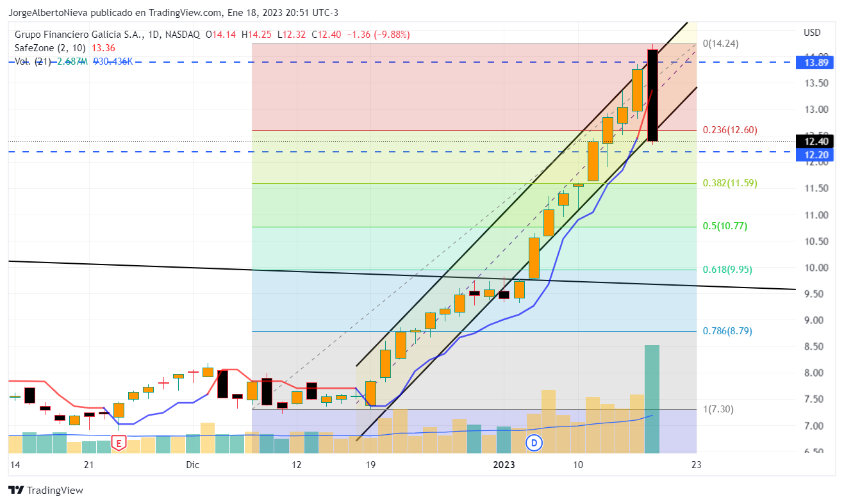The width and height of the screenshot is (844, 504).
Task: Select Fibonacci level label 0.5(10.77)
Action: tap(725, 226)
